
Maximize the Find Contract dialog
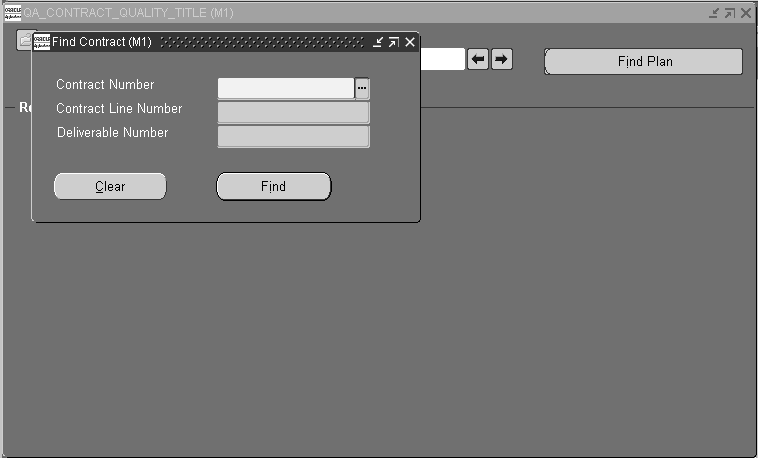(394, 42)
